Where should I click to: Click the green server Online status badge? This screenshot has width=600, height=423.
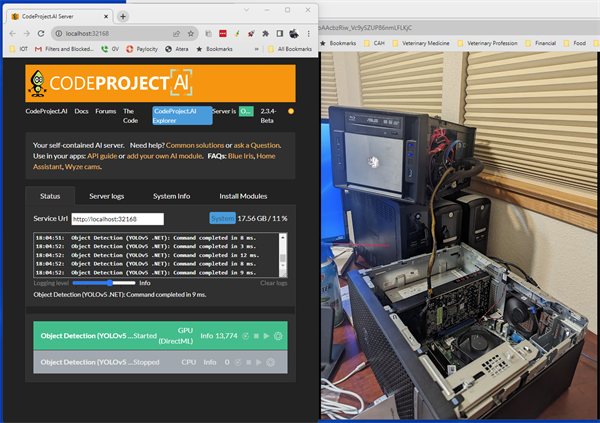pos(246,111)
